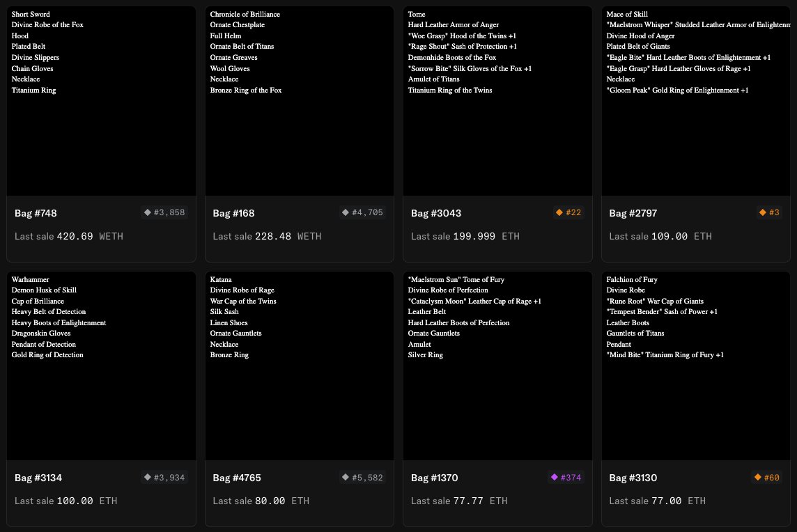Click "Divine Robe of Perfection" item text
Viewport: 797px width, 532px height.
point(448,290)
